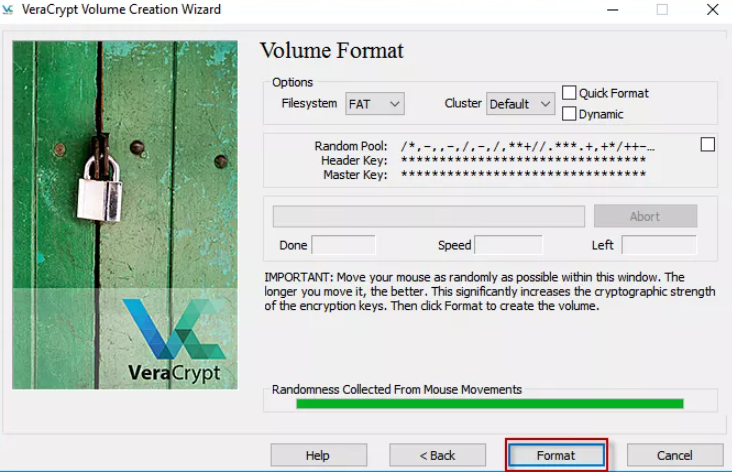Click the Volume Format heading
The image size is (732, 472).
coord(332,50)
